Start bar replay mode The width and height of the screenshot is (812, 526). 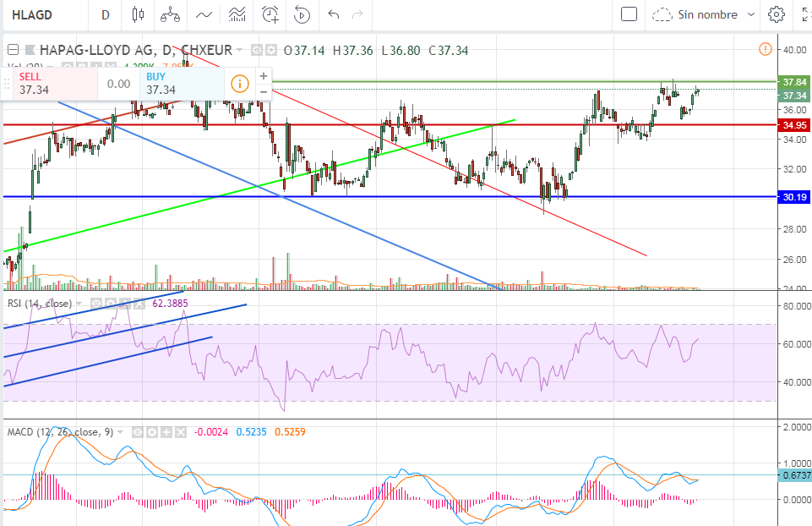pyautogui.click(x=302, y=14)
